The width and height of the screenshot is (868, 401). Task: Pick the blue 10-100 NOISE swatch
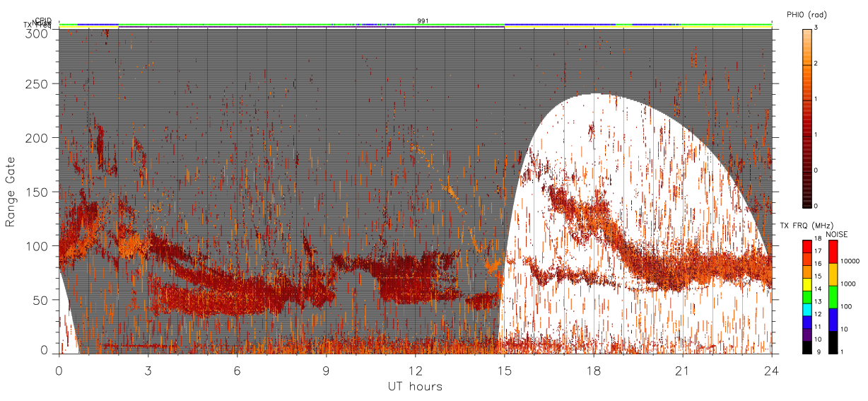(x=833, y=318)
